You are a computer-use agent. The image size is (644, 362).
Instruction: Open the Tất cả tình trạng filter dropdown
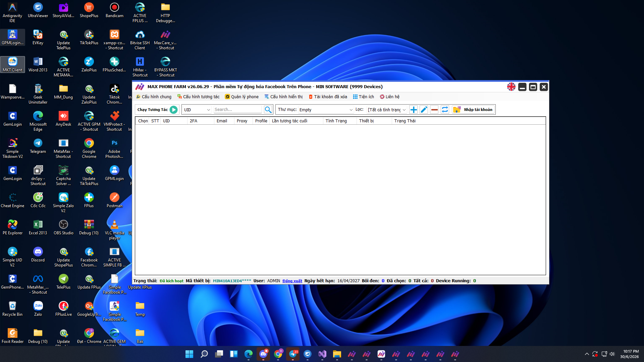click(x=387, y=110)
